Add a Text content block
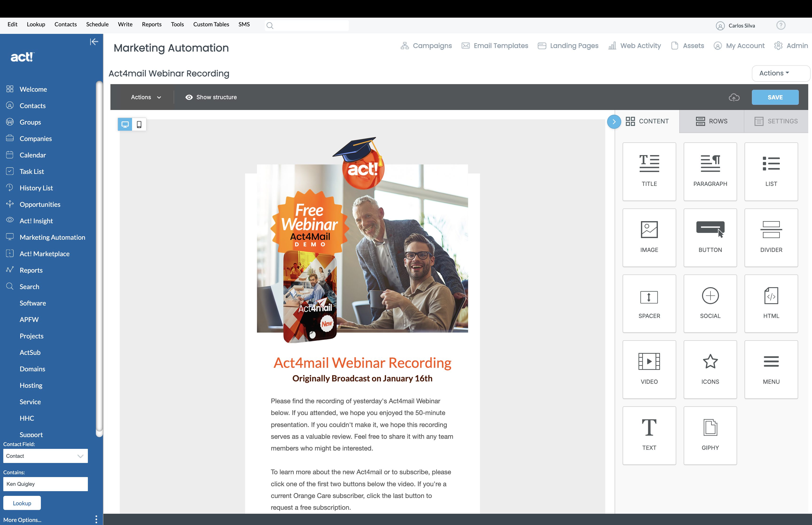This screenshot has width=812, height=525. 649,435
